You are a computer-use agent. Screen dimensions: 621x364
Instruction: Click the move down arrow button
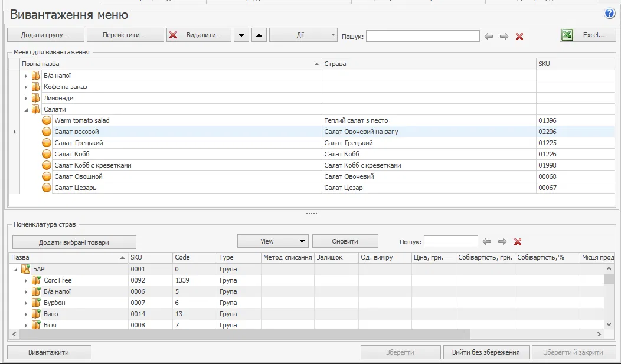pyautogui.click(x=241, y=35)
